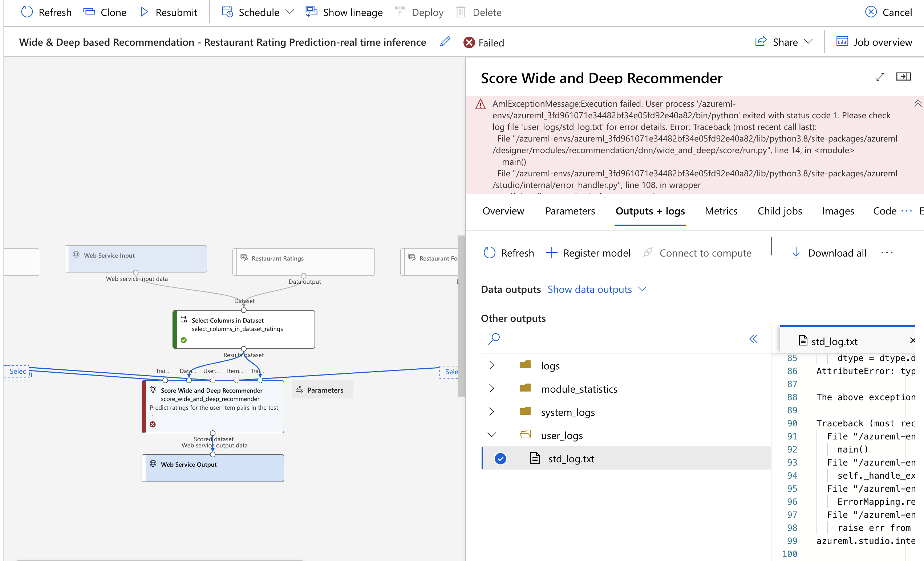
Task: Search within Other outputs
Action: [x=494, y=339]
